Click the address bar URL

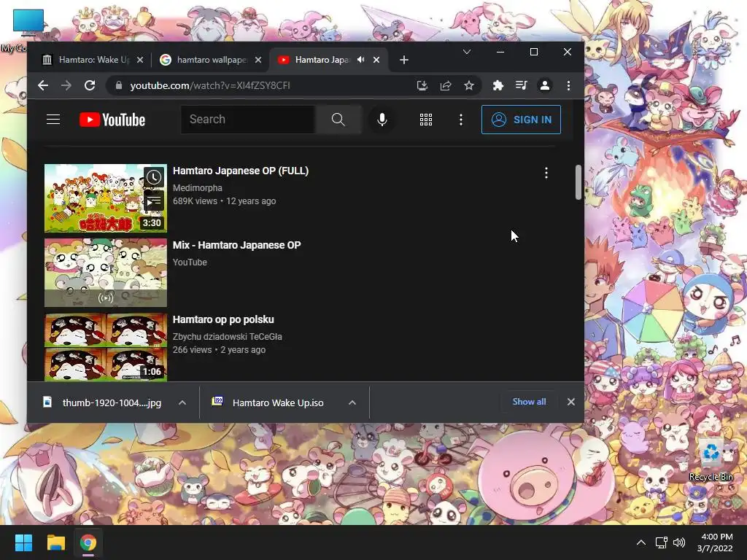tap(210, 85)
